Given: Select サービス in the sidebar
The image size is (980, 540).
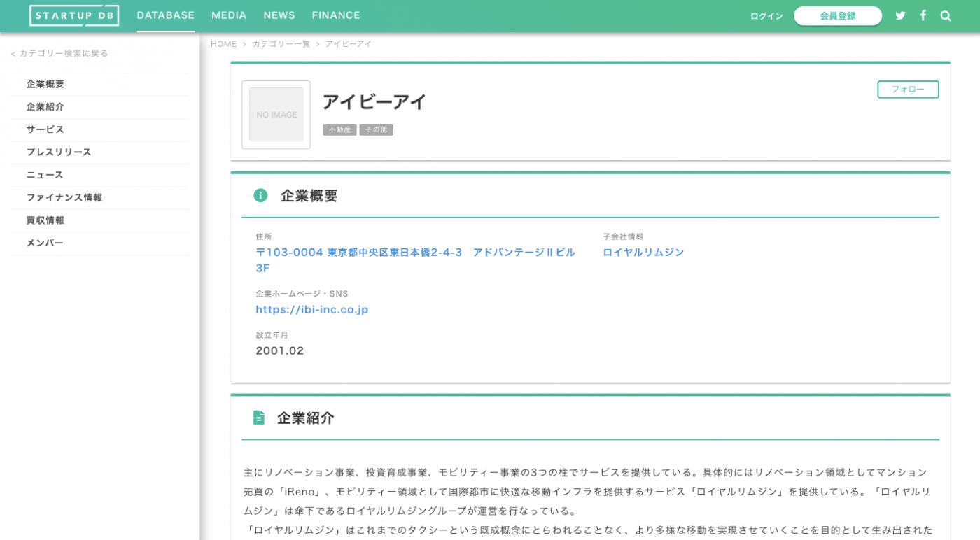Looking at the screenshot, I should (44, 129).
